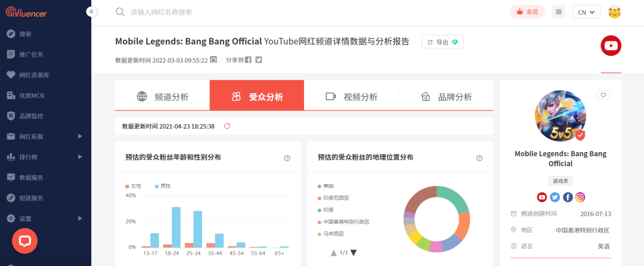Favorite the channel with heart button
Screen dimensions: 644x266
tap(603, 95)
